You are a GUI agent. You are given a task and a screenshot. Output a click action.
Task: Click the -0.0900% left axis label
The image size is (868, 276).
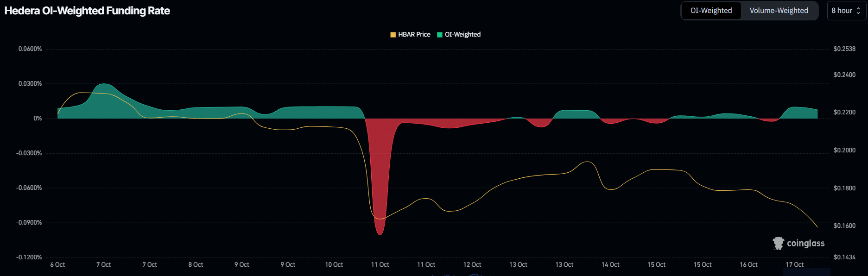[29, 223]
